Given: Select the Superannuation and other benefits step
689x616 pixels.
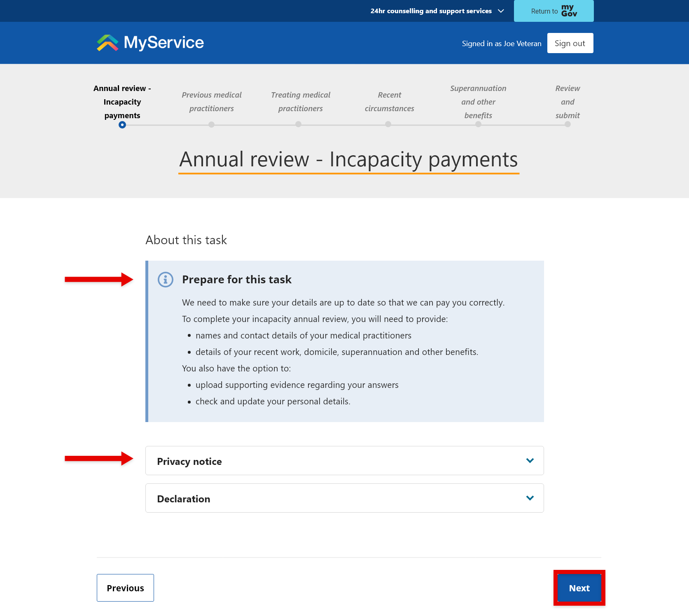Looking at the screenshot, I should (x=478, y=124).
